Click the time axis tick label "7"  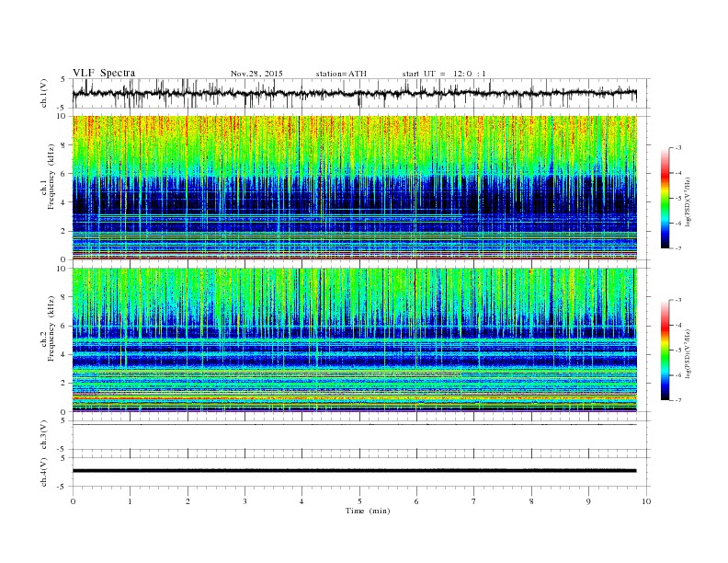coord(474,501)
